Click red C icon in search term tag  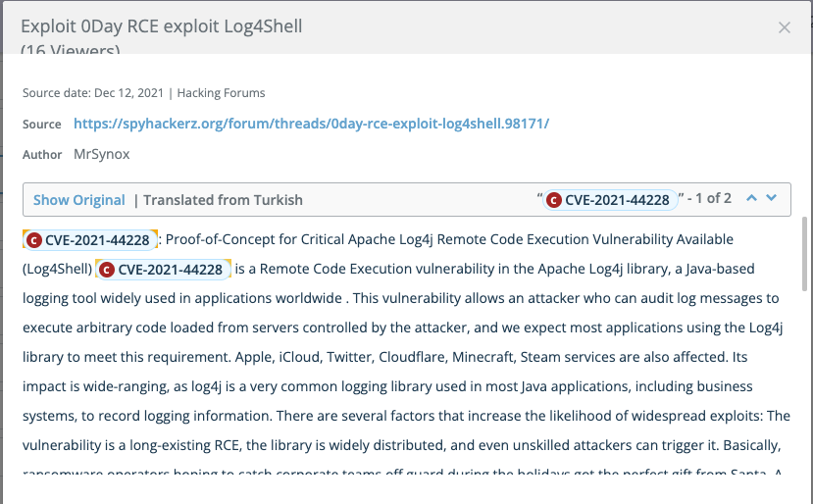[554, 200]
